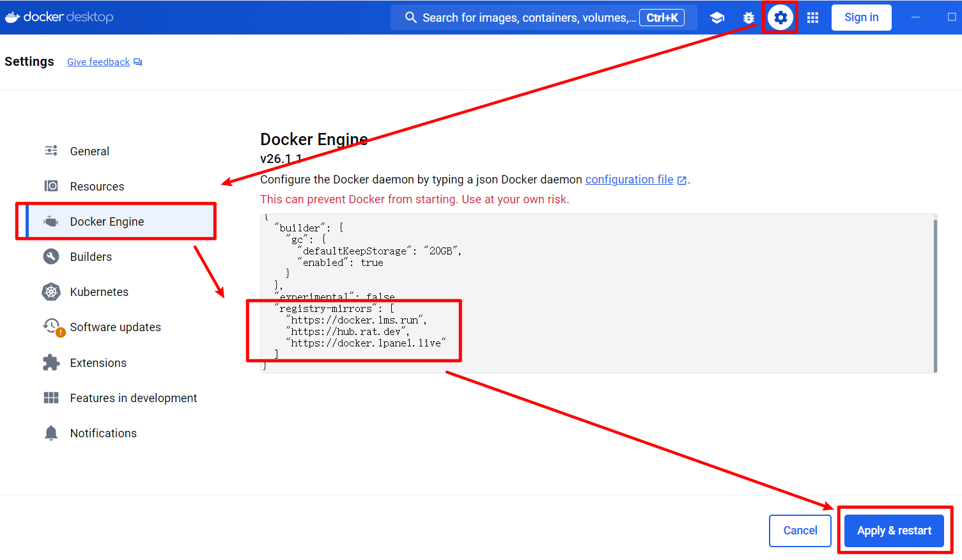
Task: Open the configuration file documentation link
Action: [x=629, y=180]
